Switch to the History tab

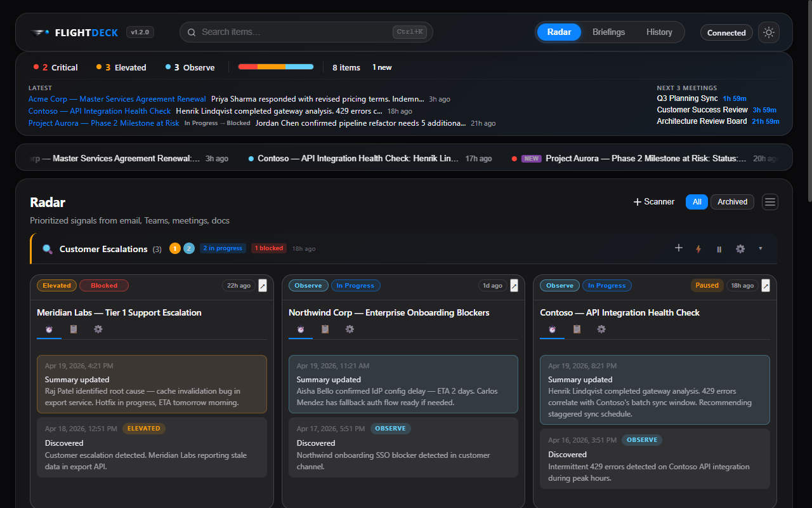[x=659, y=32]
